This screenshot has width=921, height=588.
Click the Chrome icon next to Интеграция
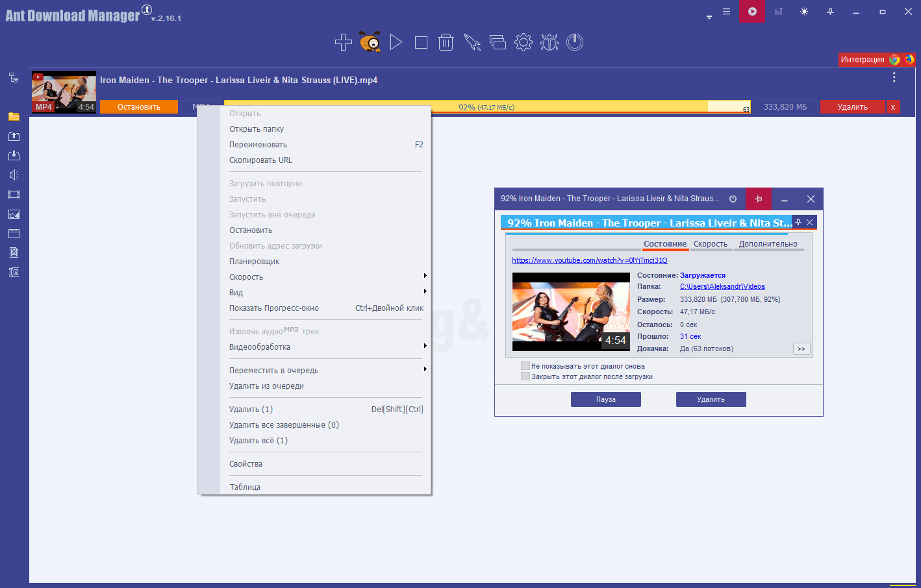pyautogui.click(x=894, y=60)
